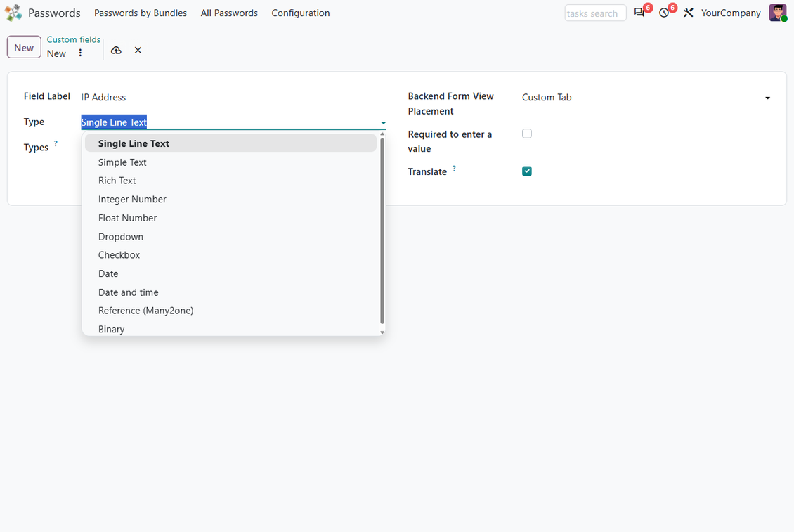The height and width of the screenshot is (532, 794).
Task: Click the scroll up arrow of type list
Action: point(382,134)
